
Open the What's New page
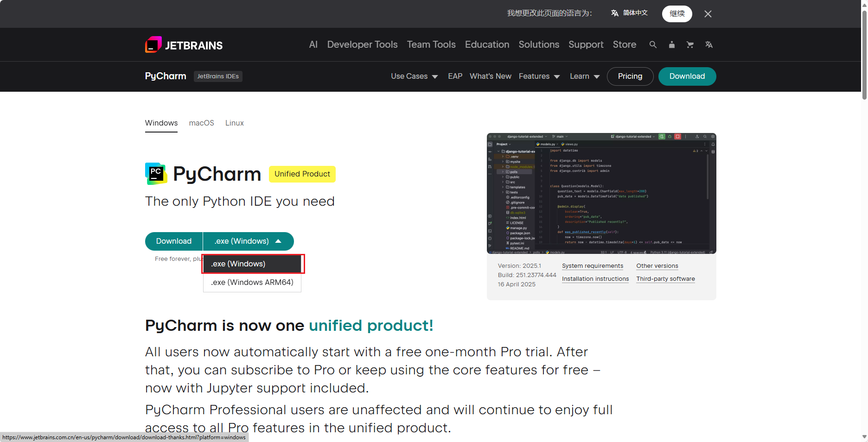pos(491,76)
